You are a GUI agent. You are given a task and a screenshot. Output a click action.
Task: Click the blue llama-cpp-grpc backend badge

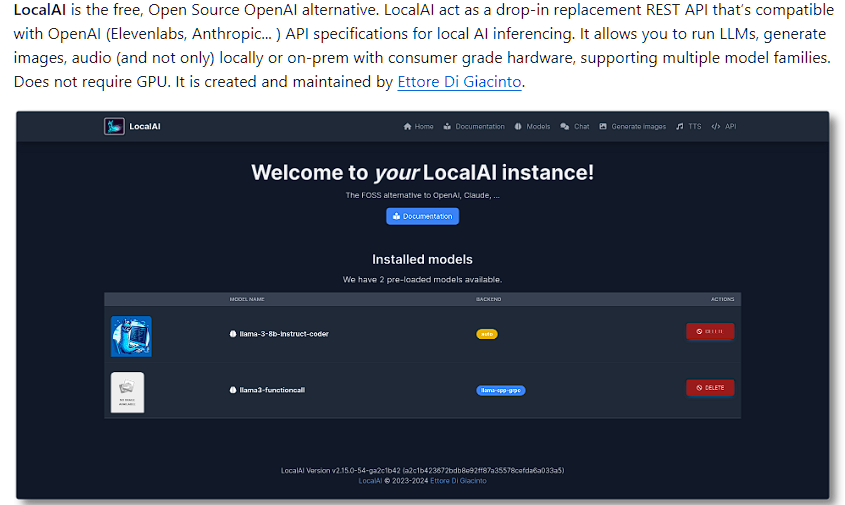click(x=500, y=390)
